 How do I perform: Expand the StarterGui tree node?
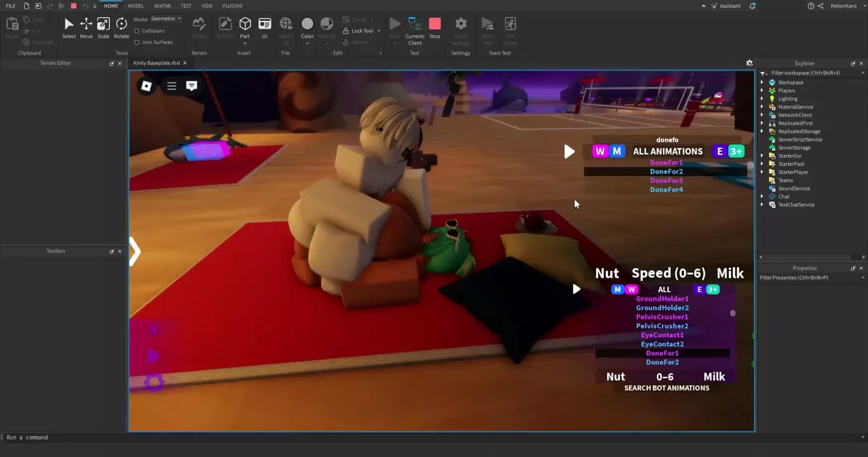click(763, 156)
